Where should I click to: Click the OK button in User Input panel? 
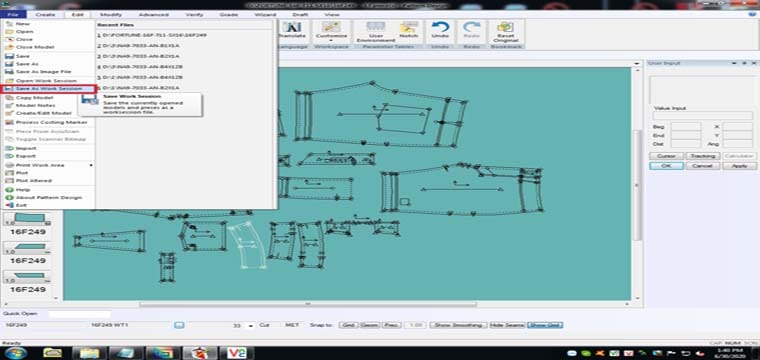tap(666, 166)
